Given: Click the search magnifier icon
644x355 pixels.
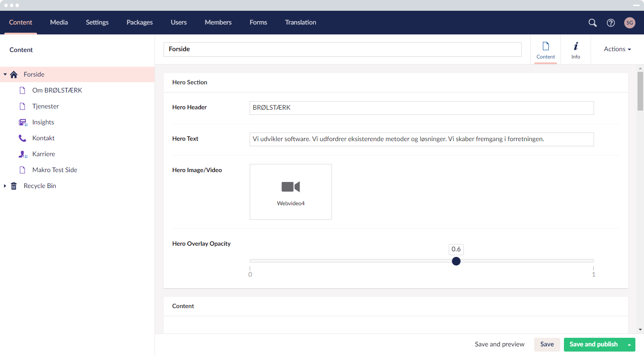Looking at the screenshot, I should (592, 23).
